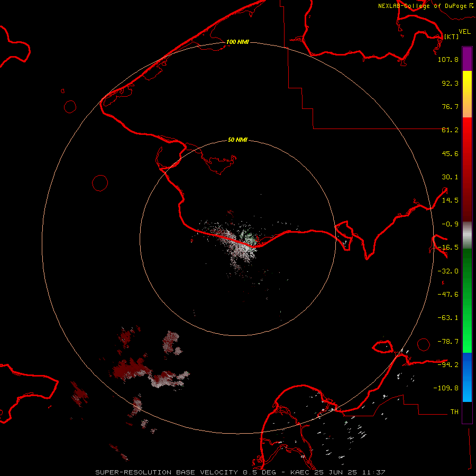The image size is (476, 476).
Task: Click the -78.7 velocity scale value
Action: pos(448,342)
